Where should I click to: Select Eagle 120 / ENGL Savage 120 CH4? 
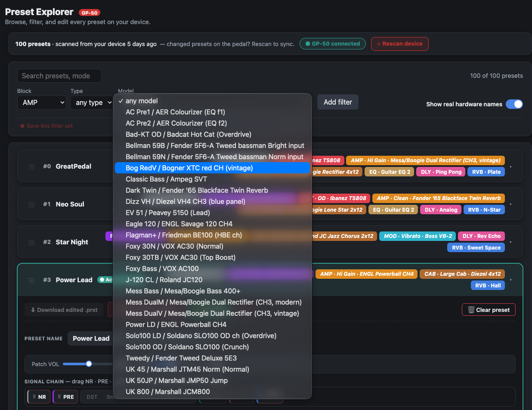(x=212, y=224)
